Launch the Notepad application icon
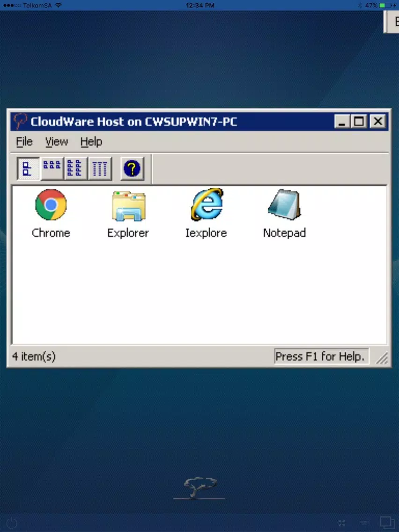Image resolution: width=399 pixels, height=532 pixels. pos(284,205)
